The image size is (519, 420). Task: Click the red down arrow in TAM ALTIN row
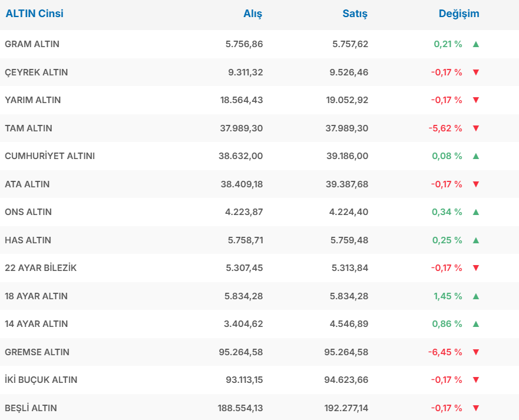(476, 128)
